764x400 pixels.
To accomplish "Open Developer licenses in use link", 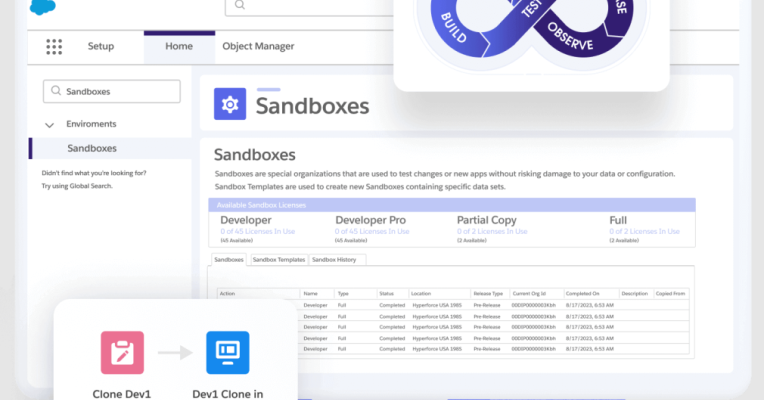I will coord(257,231).
